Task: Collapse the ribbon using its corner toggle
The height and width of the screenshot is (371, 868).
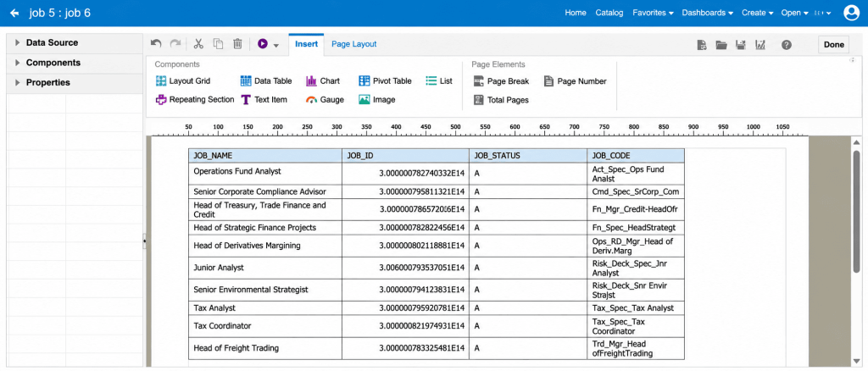Action: (852, 59)
